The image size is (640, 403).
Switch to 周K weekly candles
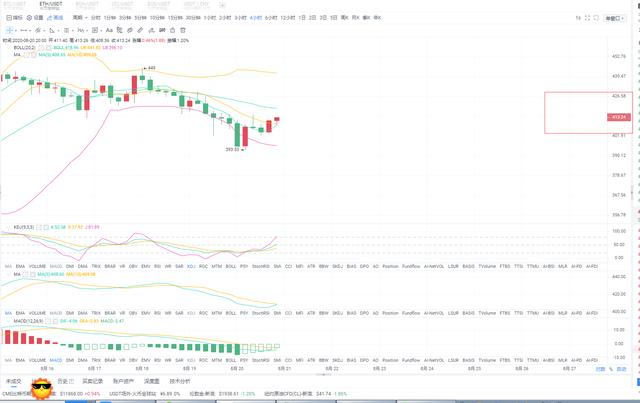coord(344,18)
